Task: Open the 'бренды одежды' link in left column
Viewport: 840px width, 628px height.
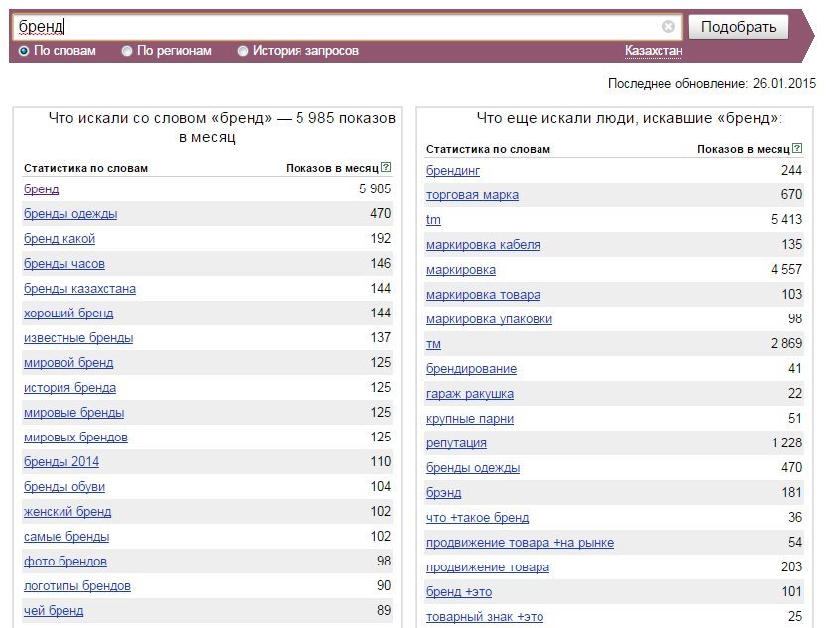Action: click(70, 214)
